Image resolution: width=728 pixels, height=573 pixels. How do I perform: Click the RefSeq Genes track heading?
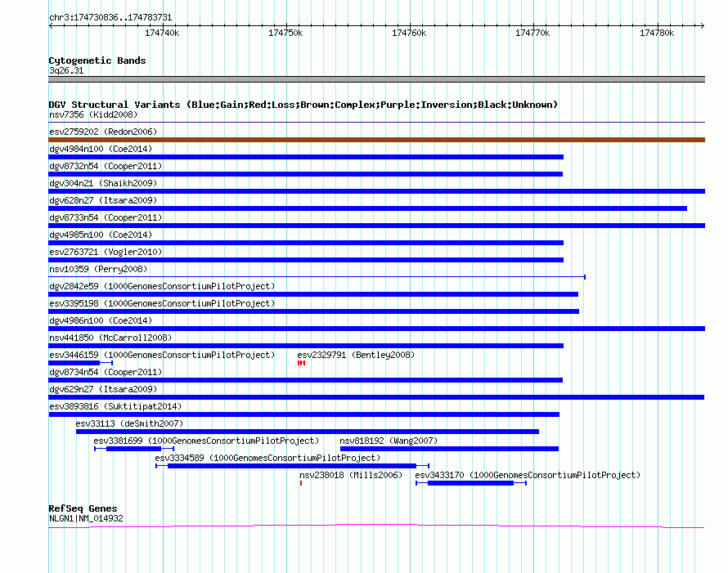click(x=83, y=508)
